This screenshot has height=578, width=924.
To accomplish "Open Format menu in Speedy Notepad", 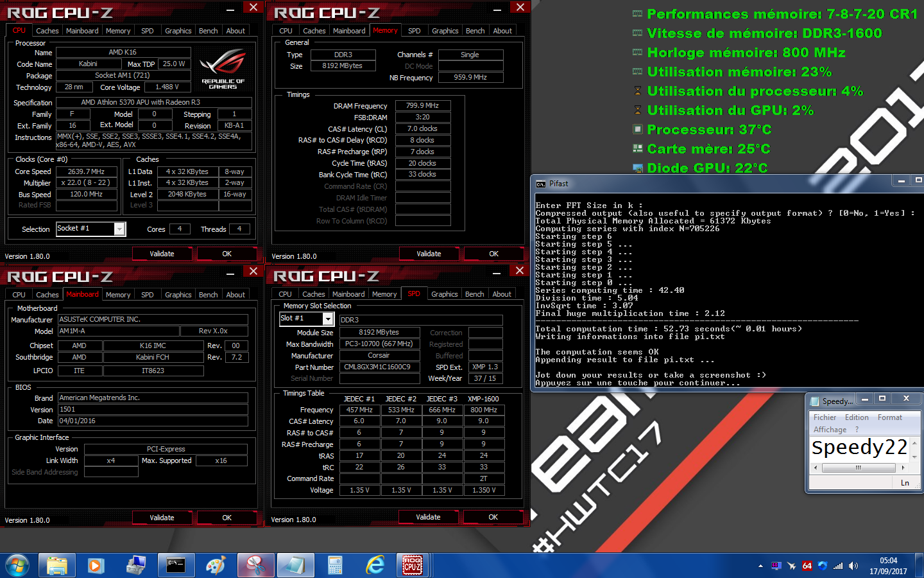I will point(890,417).
